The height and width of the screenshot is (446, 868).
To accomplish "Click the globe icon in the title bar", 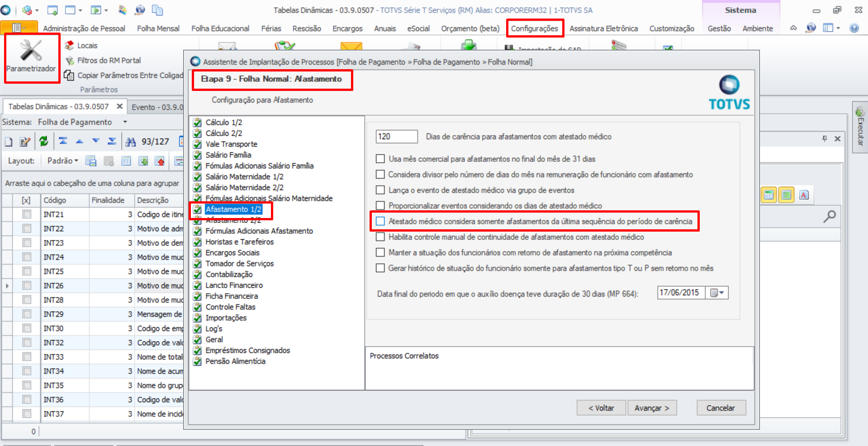I will (140, 10).
